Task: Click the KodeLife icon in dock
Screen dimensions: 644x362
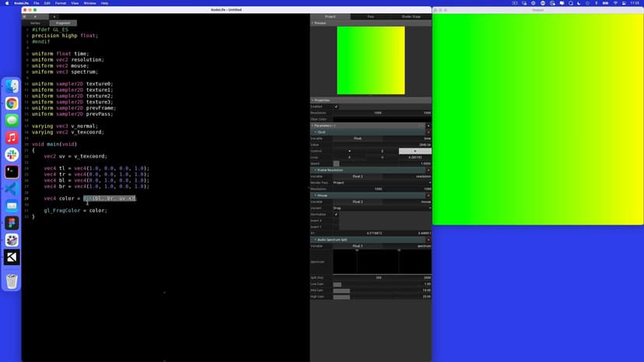Action: (x=12, y=257)
